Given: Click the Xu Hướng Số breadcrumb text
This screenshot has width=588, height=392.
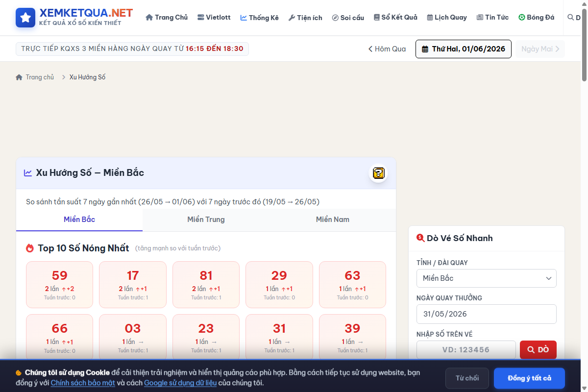Looking at the screenshot, I should [87, 77].
